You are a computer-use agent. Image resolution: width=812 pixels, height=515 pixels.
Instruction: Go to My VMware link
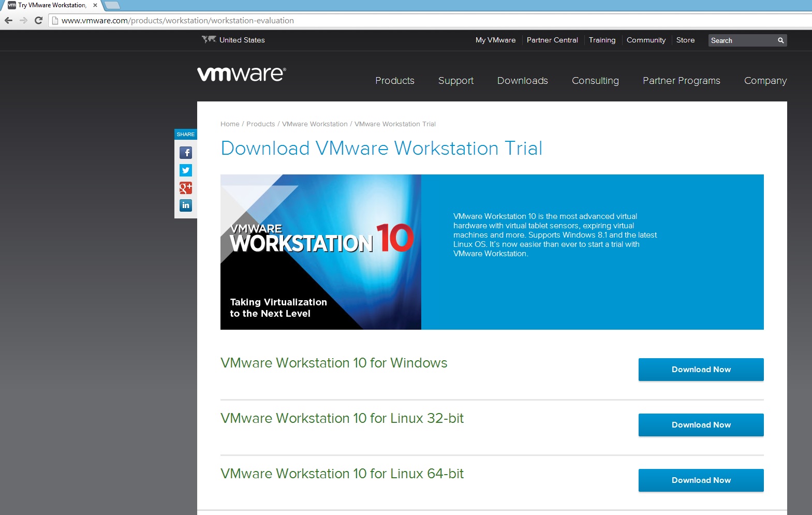pyautogui.click(x=496, y=40)
